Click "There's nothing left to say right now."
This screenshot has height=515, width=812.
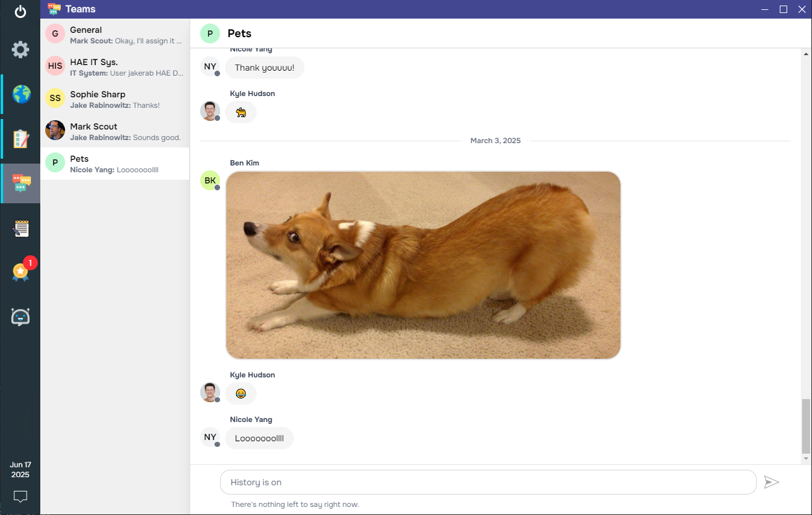295,504
